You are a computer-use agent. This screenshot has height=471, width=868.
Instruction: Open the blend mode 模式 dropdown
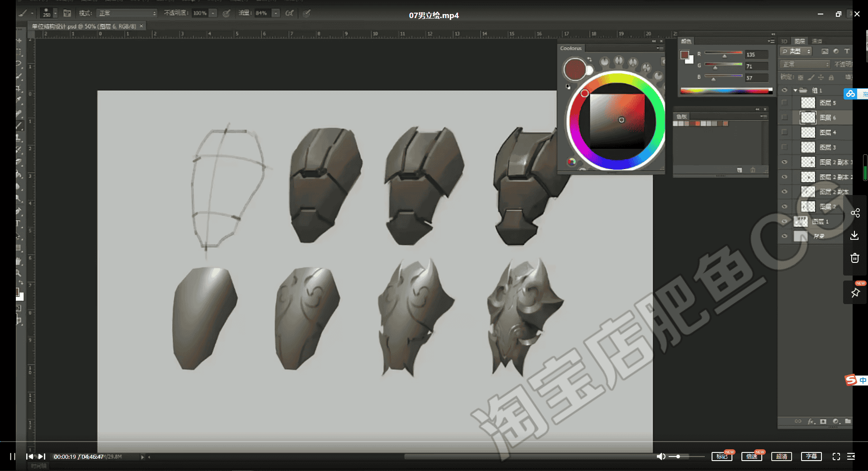[127, 13]
